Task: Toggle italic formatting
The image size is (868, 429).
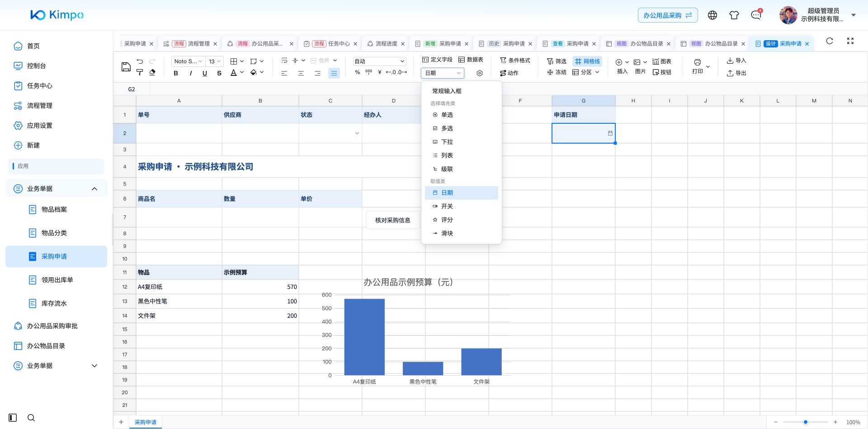Action: [x=190, y=73]
